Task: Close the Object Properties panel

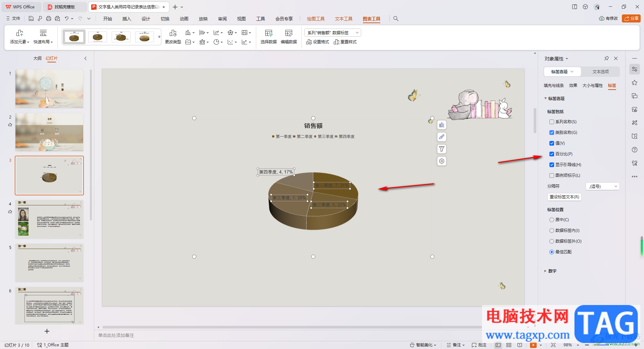Action: (616, 58)
